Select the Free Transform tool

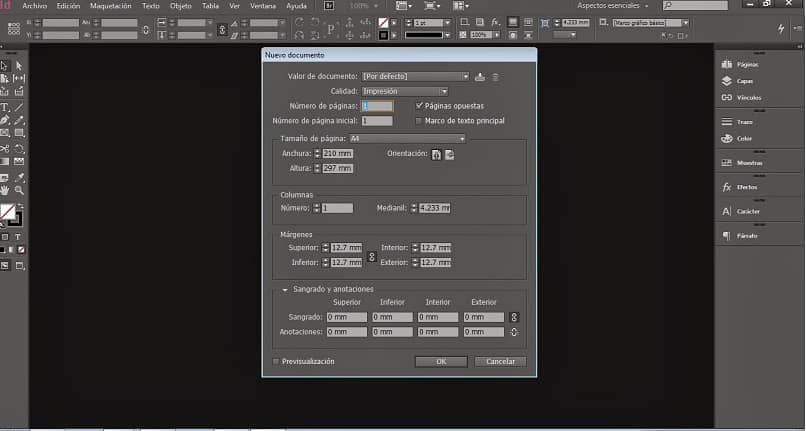tap(19, 149)
